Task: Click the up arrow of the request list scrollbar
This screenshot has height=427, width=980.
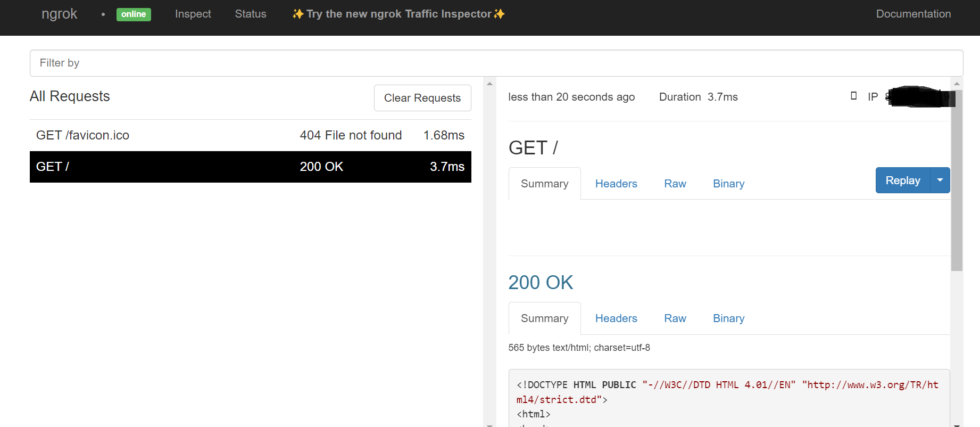Action: [x=489, y=84]
